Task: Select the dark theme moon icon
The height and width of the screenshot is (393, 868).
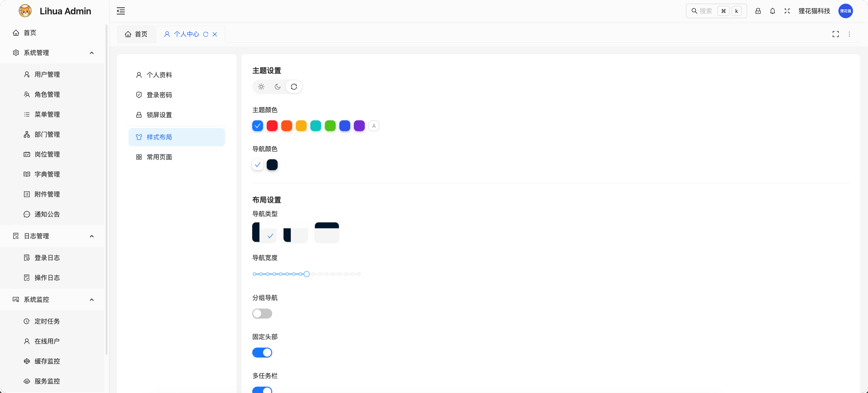Action: click(277, 87)
